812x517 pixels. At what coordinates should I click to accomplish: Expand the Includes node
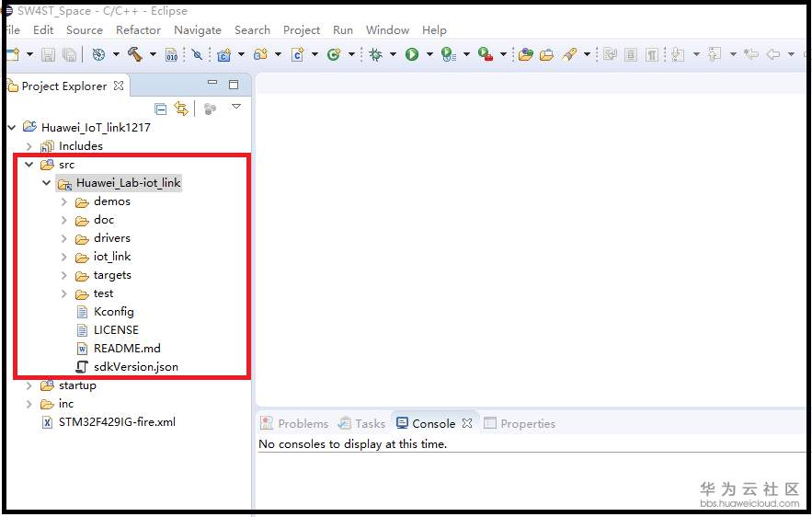click(29, 146)
